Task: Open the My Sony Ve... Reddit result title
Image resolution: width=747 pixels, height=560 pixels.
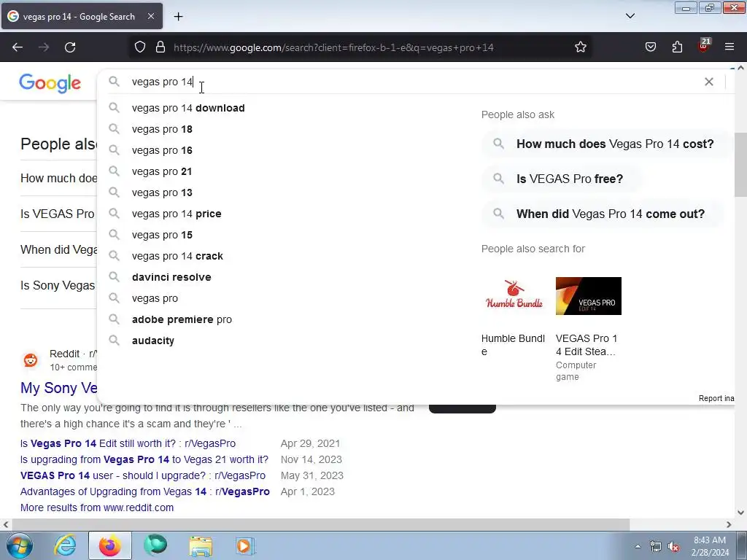Action: tap(58, 388)
